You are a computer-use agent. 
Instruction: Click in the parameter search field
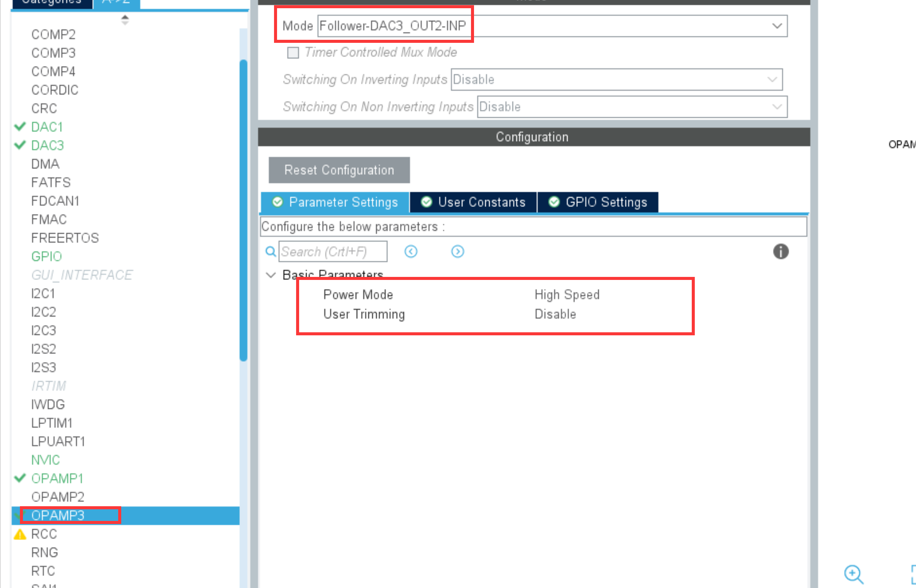pyautogui.click(x=332, y=251)
